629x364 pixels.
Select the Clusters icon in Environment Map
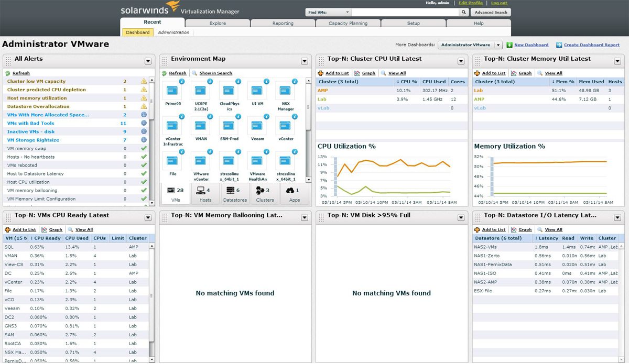coord(264,194)
